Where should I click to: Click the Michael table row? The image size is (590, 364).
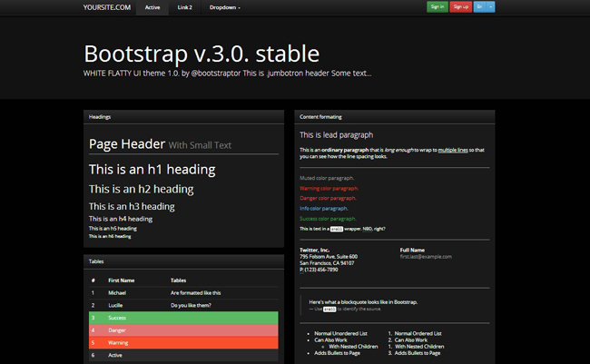tap(183, 293)
